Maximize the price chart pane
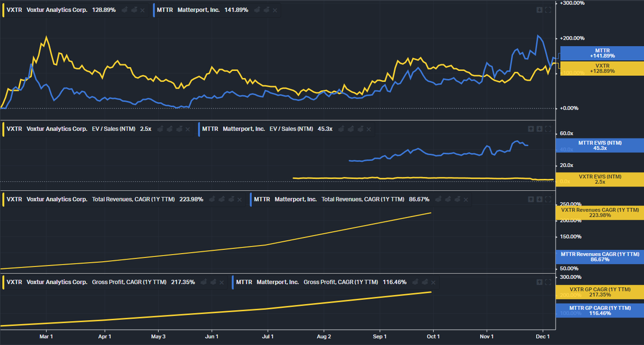Image resolution: width=644 pixels, height=345 pixels. coord(548,10)
